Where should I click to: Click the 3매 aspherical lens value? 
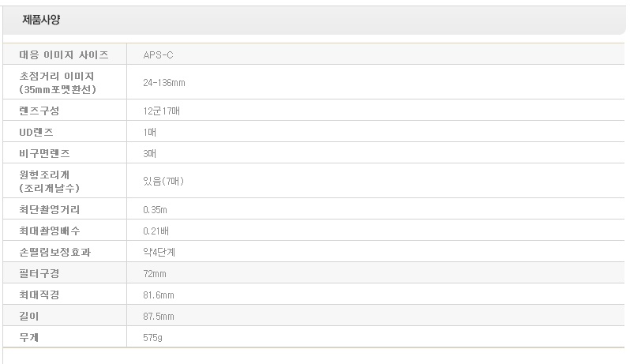coord(150,154)
